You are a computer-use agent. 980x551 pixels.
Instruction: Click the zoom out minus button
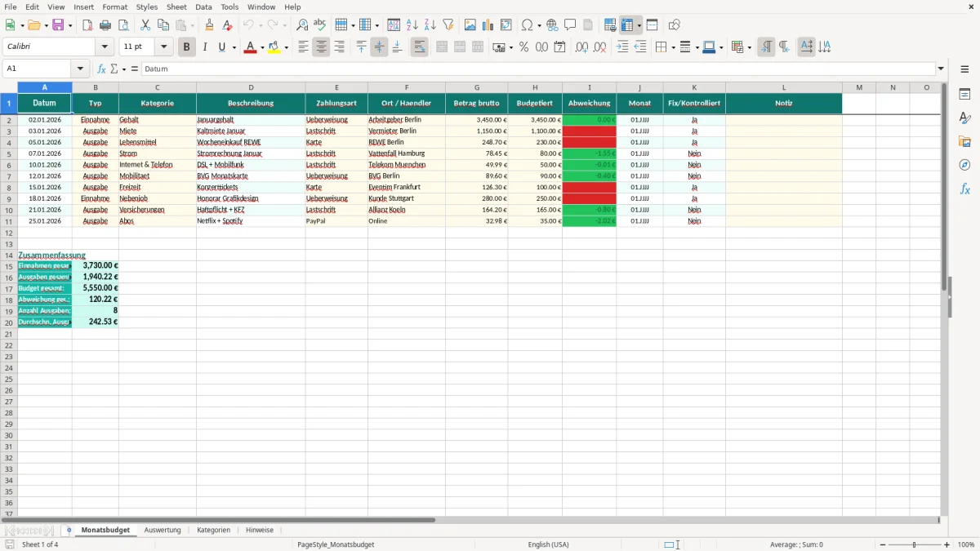tap(882, 544)
